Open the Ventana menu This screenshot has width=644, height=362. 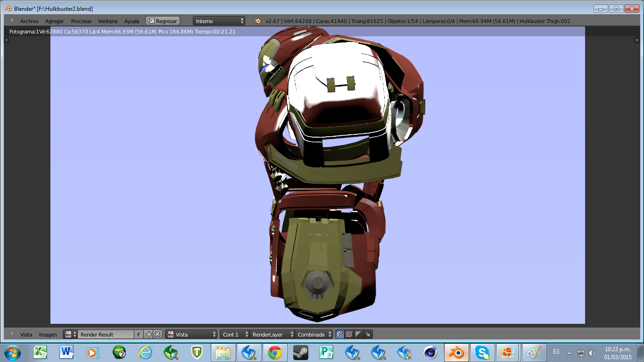(x=107, y=21)
